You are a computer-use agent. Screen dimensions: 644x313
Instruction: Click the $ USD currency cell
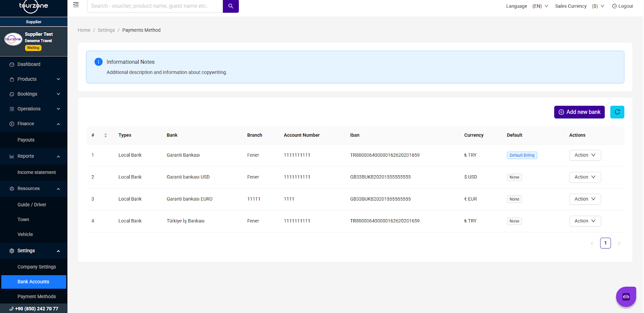click(471, 177)
